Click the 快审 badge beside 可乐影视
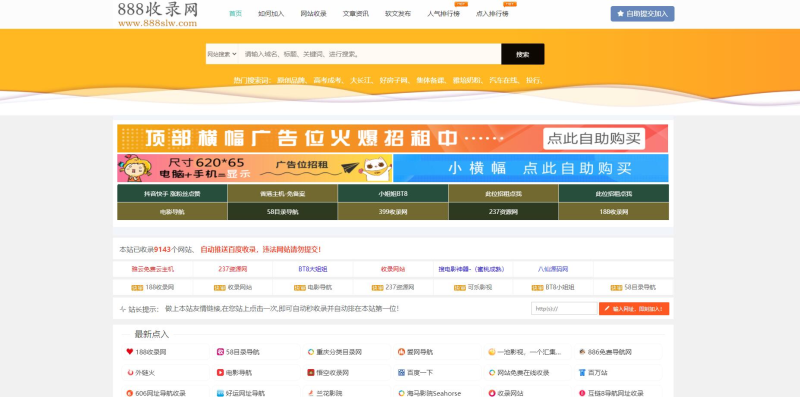Screen dimensions: 800x397 [x=460, y=288]
